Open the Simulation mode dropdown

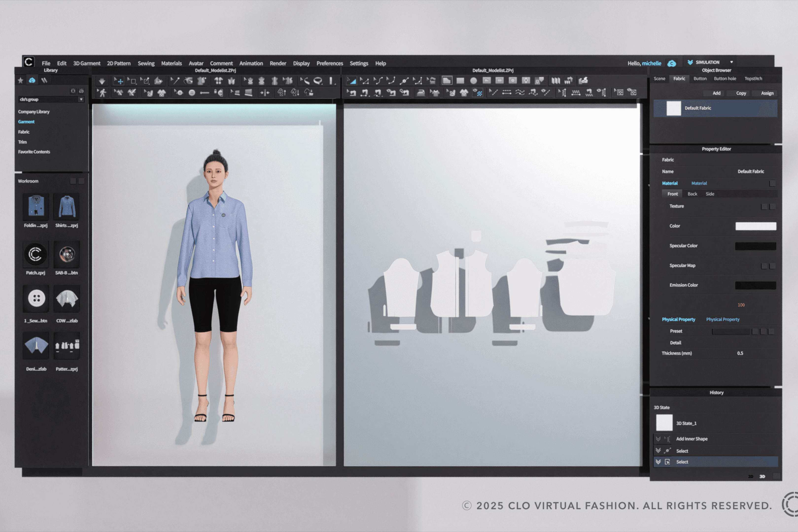(732, 62)
